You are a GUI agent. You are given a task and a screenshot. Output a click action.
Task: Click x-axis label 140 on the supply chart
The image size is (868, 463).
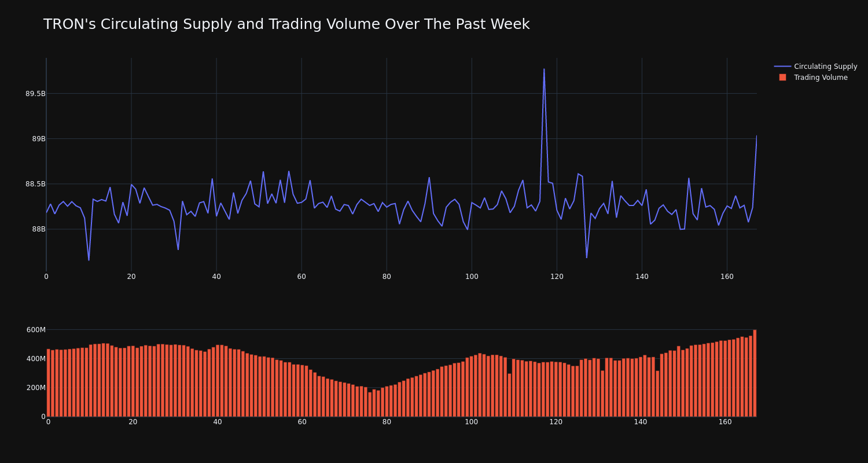pyautogui.click(x=642, y=277)
